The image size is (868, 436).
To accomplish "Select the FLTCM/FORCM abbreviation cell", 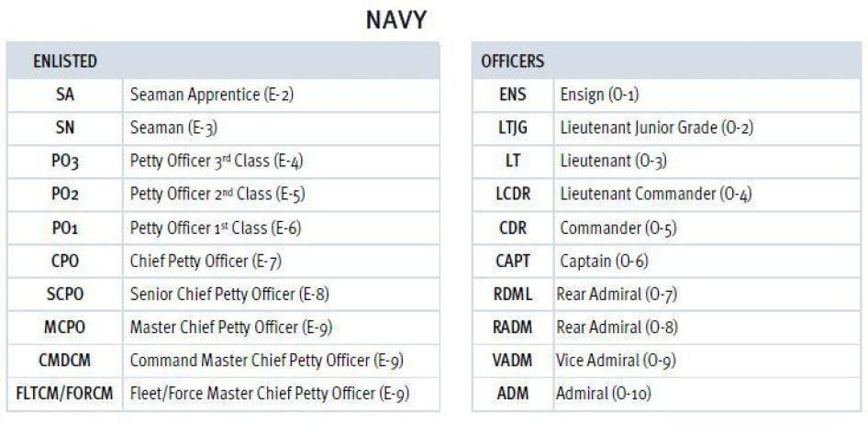I will tap(65, 395).
